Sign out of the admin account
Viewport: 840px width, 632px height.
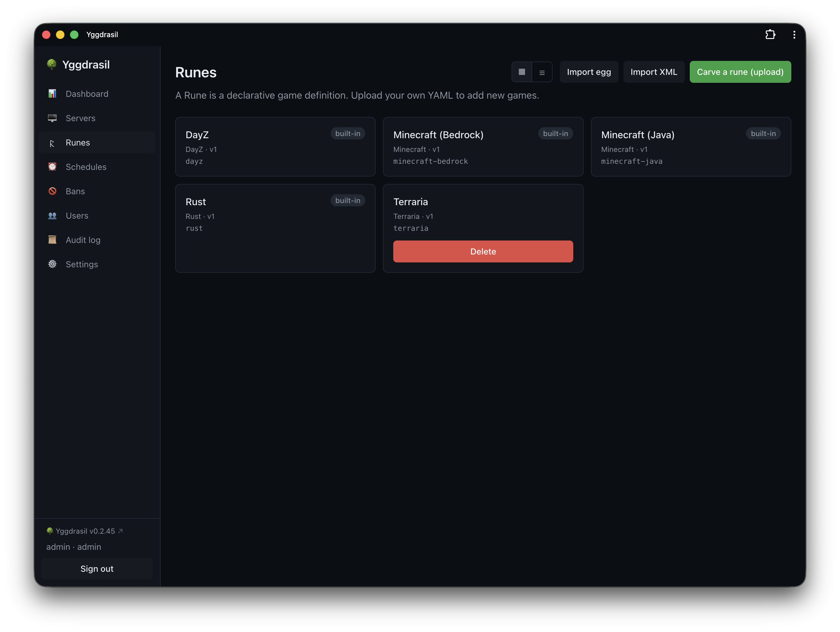coord(97,569)
